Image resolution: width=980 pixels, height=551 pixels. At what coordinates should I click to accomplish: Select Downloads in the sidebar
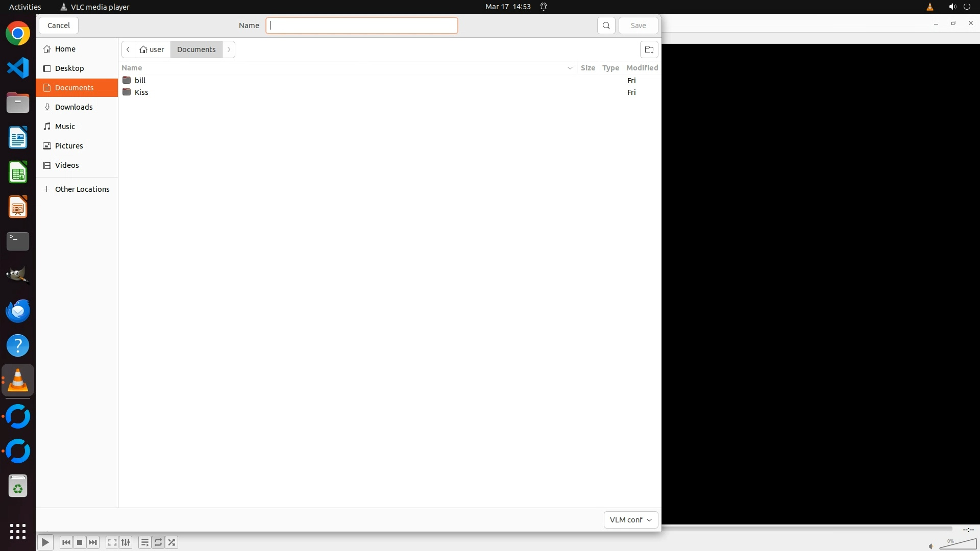(x=73, y=107)
